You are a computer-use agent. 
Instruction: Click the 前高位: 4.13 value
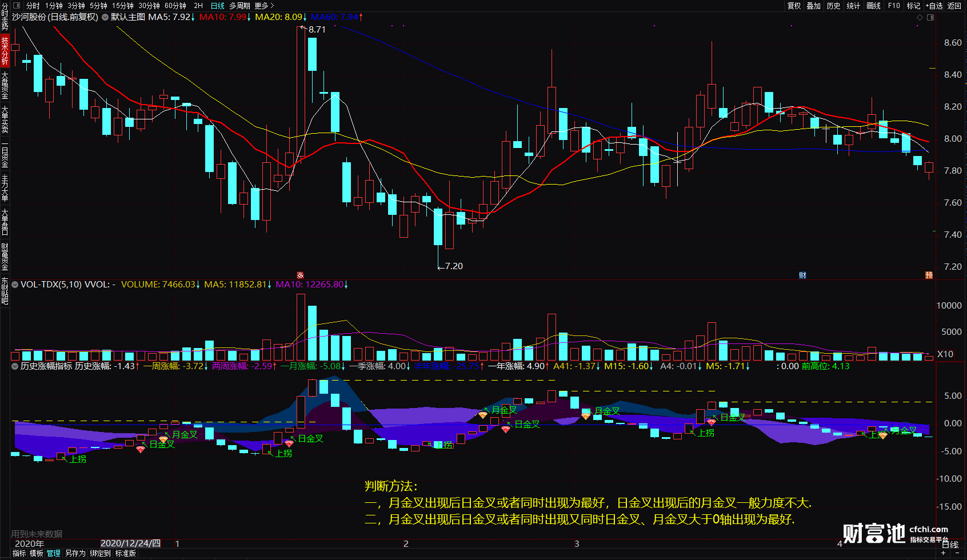point(825,366)
